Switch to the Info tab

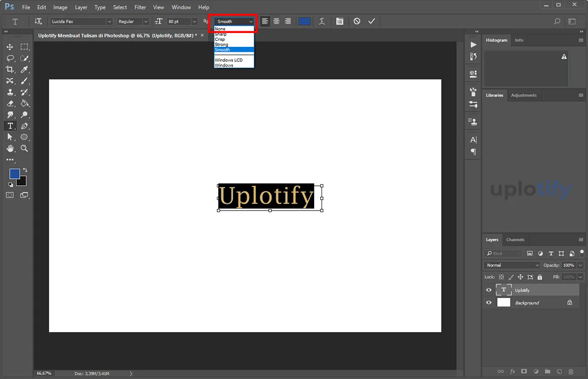coord(519,40)
